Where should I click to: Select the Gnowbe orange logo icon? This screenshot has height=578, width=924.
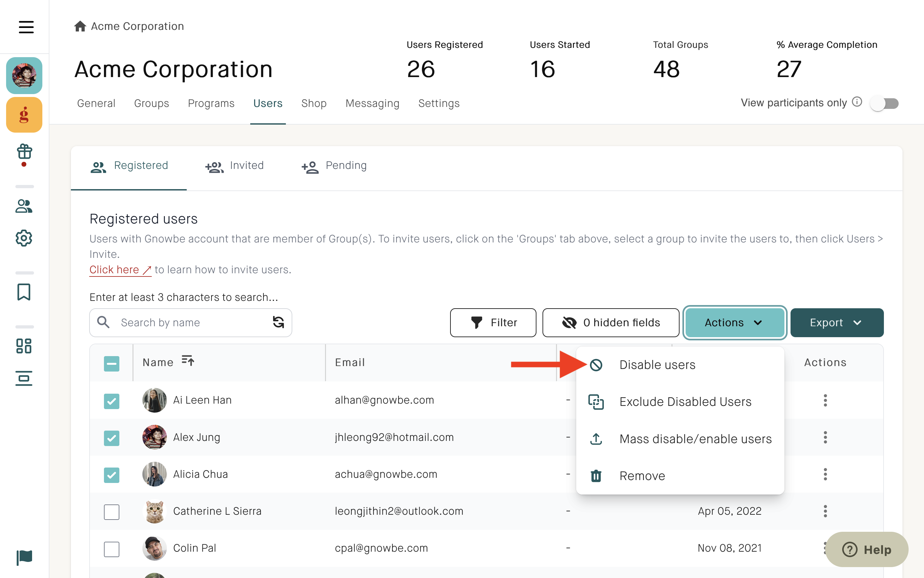tap(24, 115)
